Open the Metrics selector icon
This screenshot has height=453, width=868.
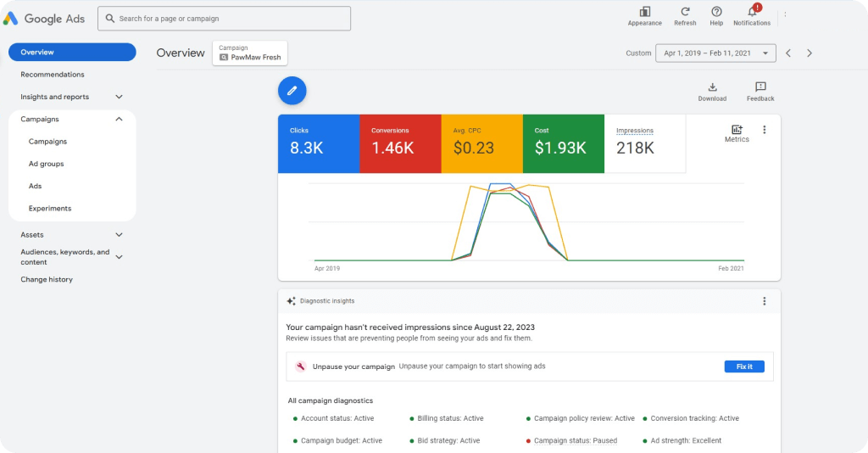pos(737,130)
